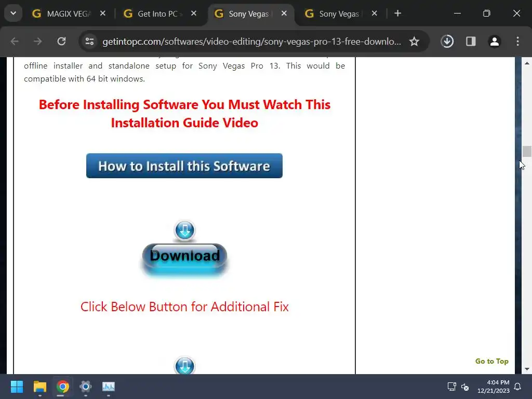532x399 pixels.
Task: Click the Before Installing Software heading
Action: coord(184,114)
